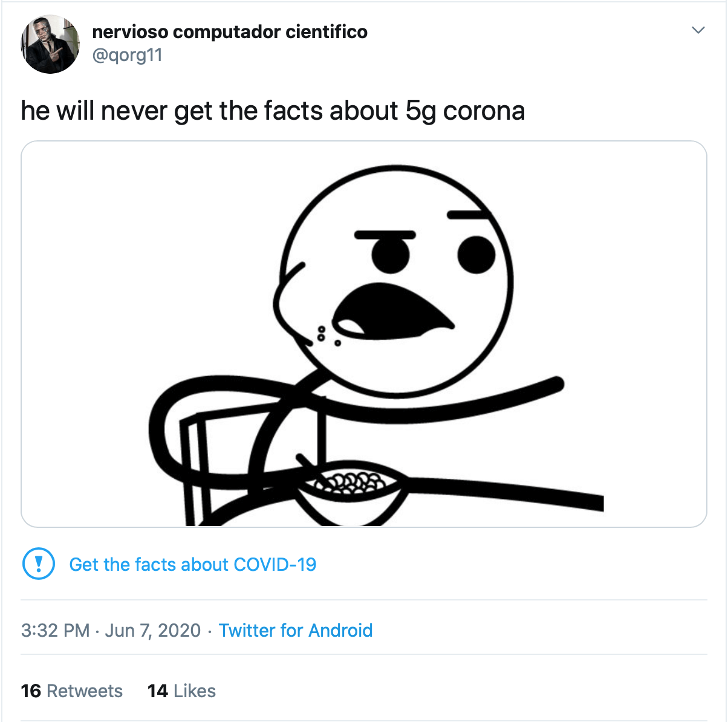Click the @qorg11 handle
The height and width of the screenshot is (722, 728).
click(127, 55)
